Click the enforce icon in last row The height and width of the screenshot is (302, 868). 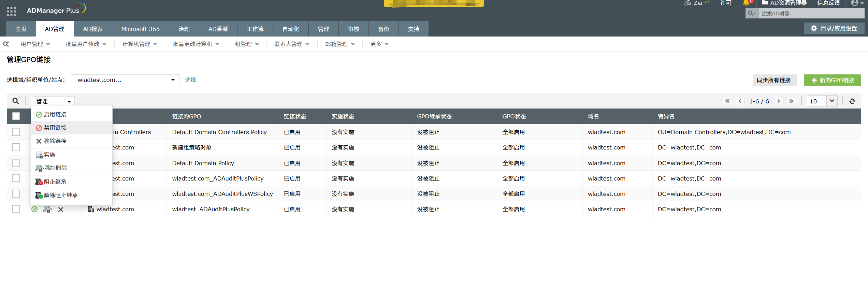[47, 209]
